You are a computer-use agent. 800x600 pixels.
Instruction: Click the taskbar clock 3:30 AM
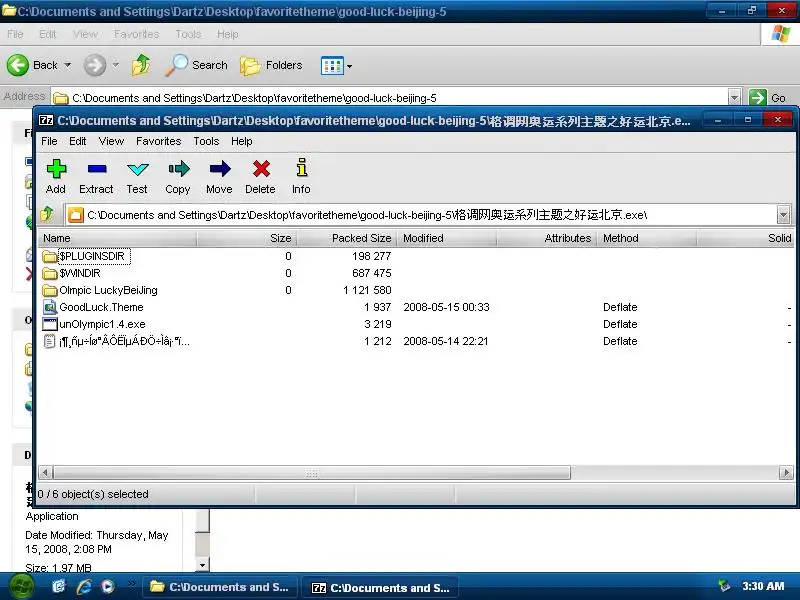[763, 587]
